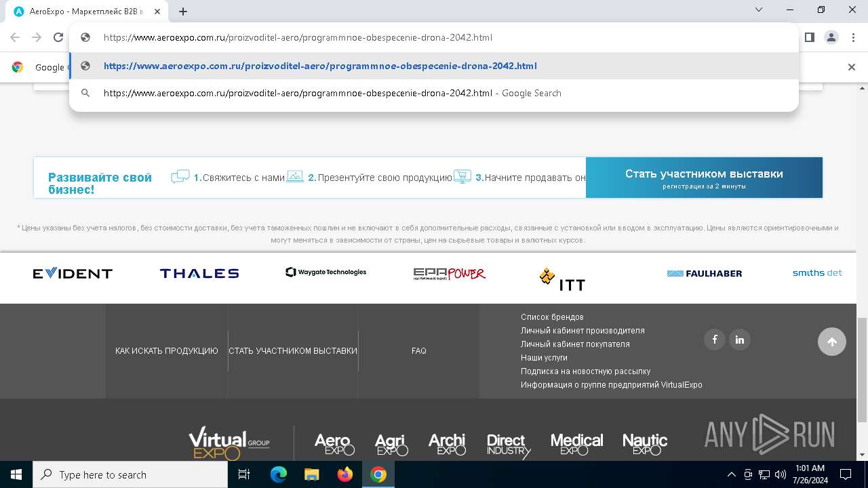Open 'Наши услуги' link
This screenshot has width=868, height=488.
pos(544,358)
